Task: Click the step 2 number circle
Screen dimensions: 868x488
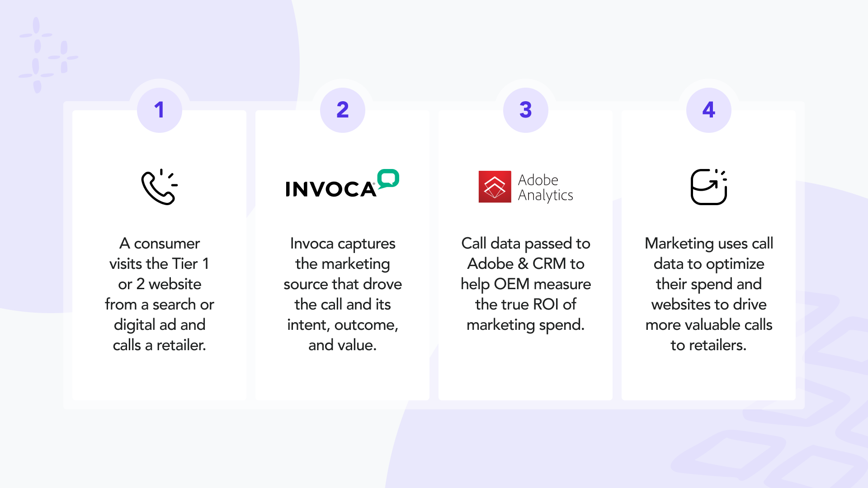Action: click(342, 110)
